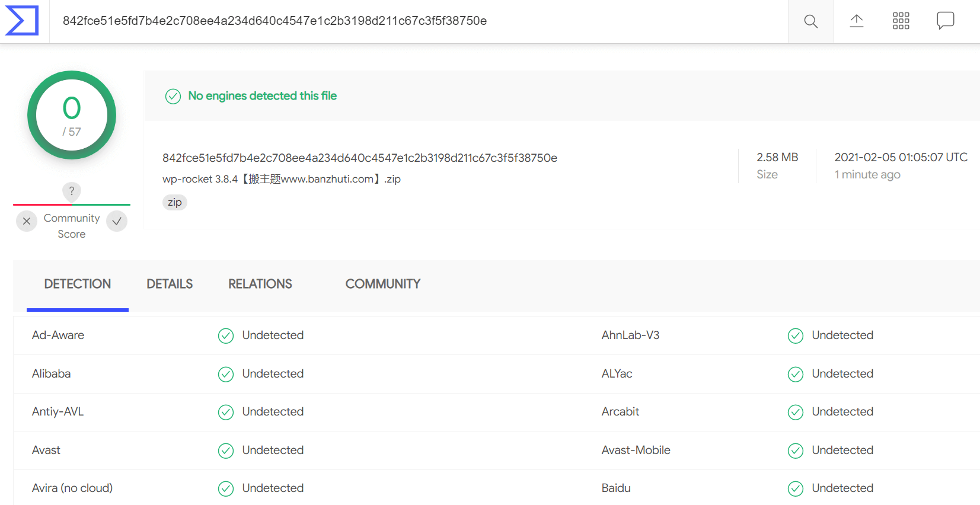Switch to the DETAILS tab
The image size is (980, 505).
click(x=170, y=284)
